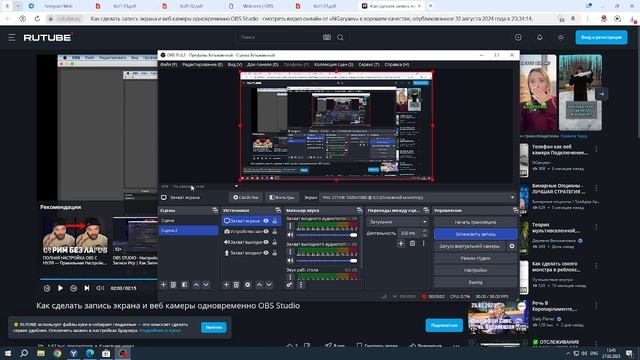Image resolution: width=640 pixels, height=360 pixels.
Task: Open the Файл menu in OBS
Action: tap(169, 64)
